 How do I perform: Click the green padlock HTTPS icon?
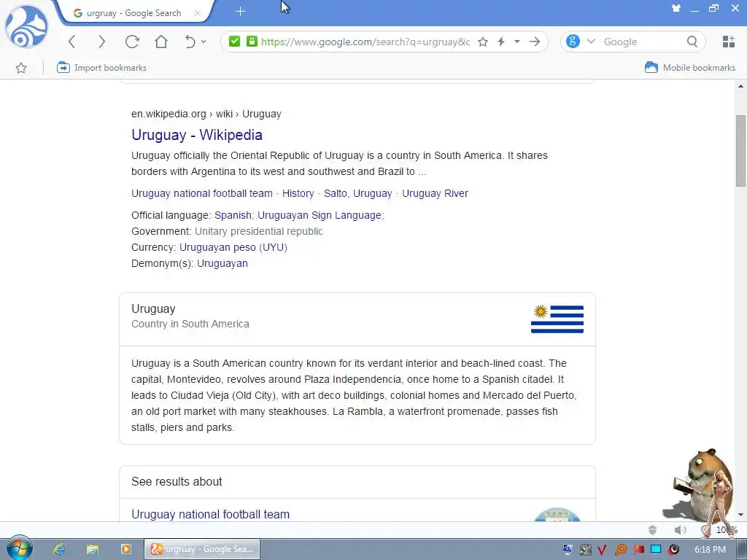pyautogui.click(x=252, y=42)
